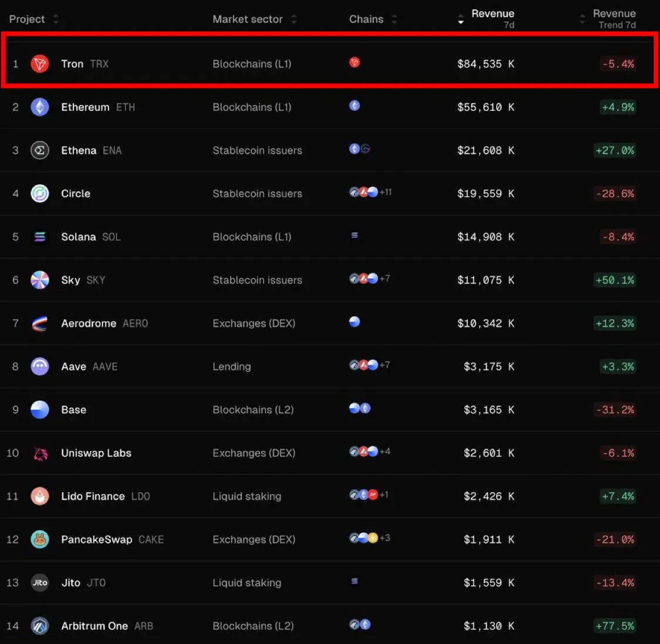Open the Ethereum logo icon
660x644 pixels.
[x=40, y=107]
